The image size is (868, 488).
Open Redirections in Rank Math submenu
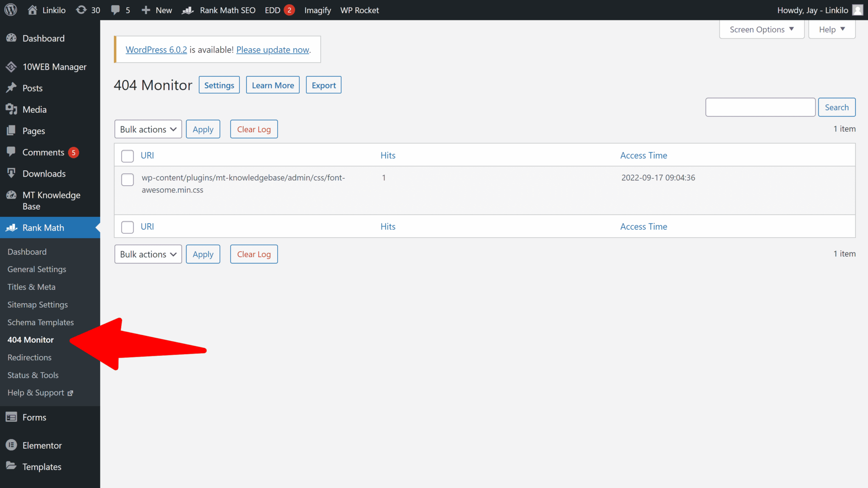pos(30,357)
